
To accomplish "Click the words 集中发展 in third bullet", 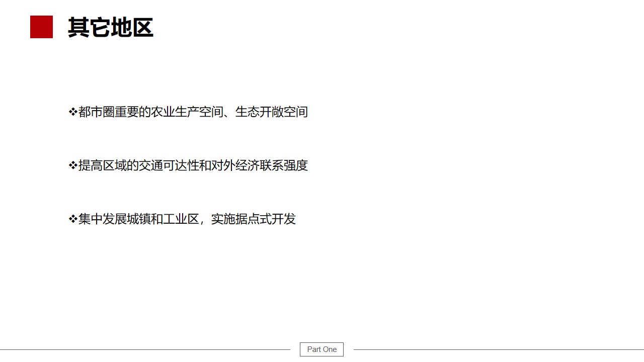I will 103,219.
